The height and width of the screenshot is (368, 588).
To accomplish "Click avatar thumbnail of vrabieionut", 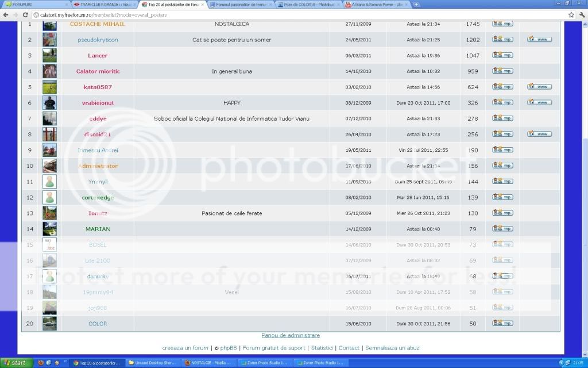I will (x=49, y=102).
